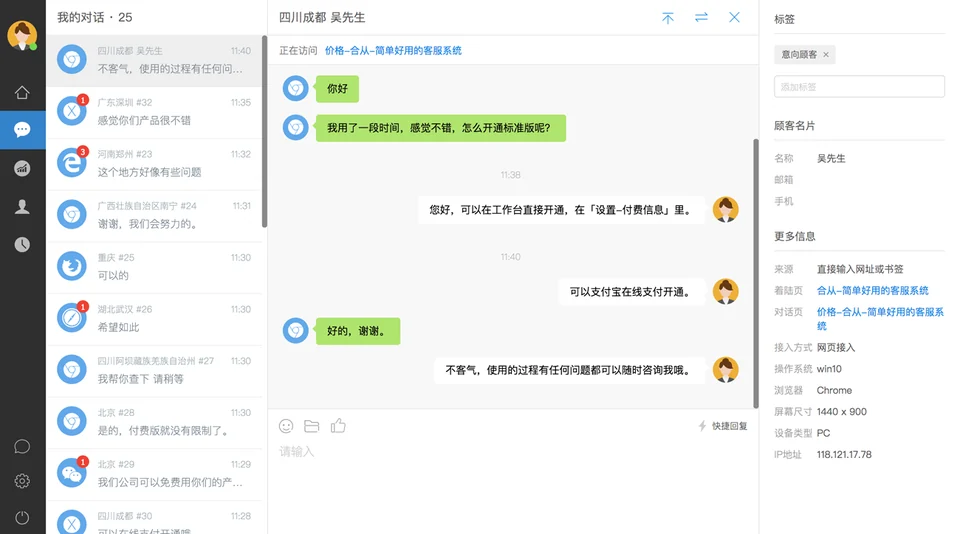Close the 吴先生 conversation

point(735,17)
